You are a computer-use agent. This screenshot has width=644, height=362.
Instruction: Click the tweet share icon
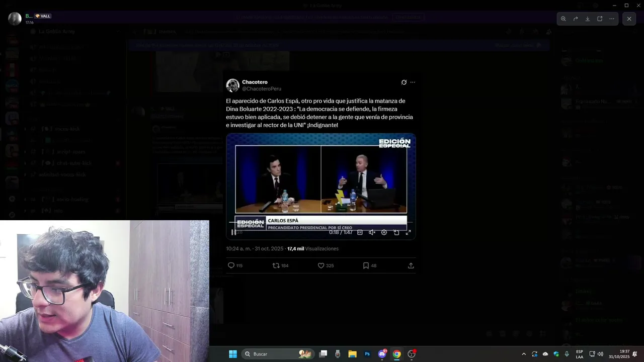[x=411, y=265]
